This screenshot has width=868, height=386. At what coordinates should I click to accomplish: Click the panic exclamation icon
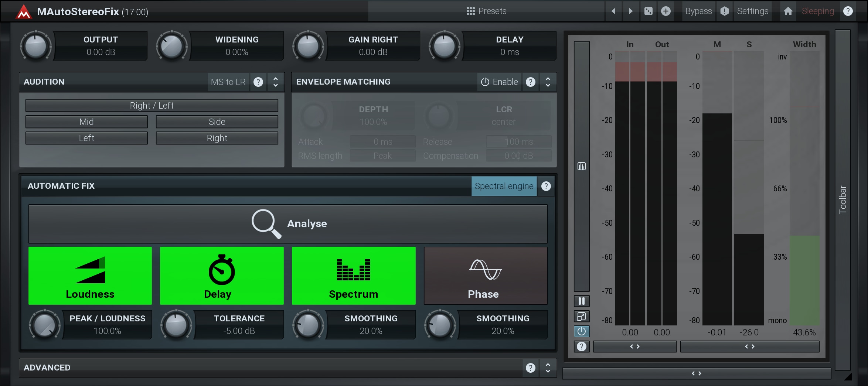tap(724, 11)
